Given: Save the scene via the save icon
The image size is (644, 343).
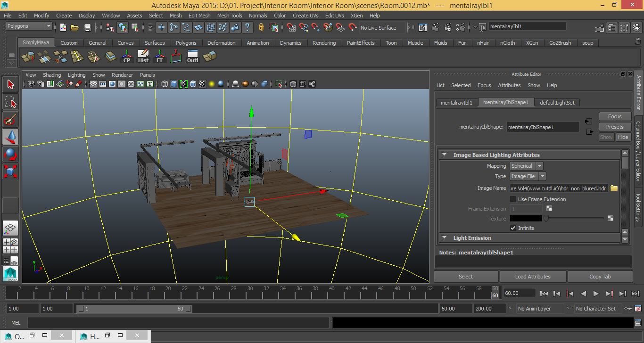Looking at the screenshot, I should point(88,27).
